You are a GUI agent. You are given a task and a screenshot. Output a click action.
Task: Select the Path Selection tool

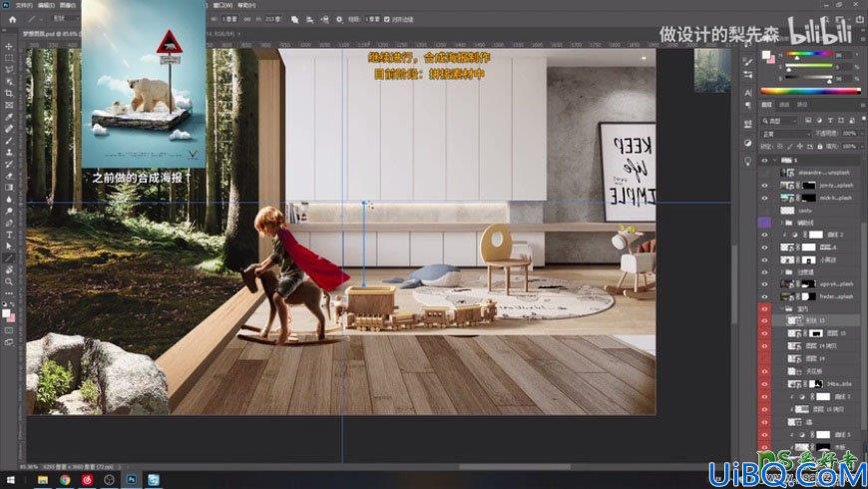pos(9,245)
